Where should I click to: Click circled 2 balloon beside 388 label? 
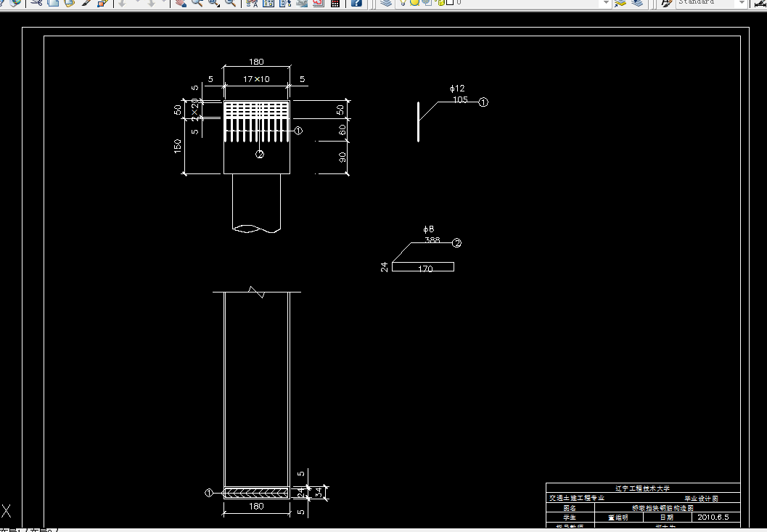click(456, 242)
